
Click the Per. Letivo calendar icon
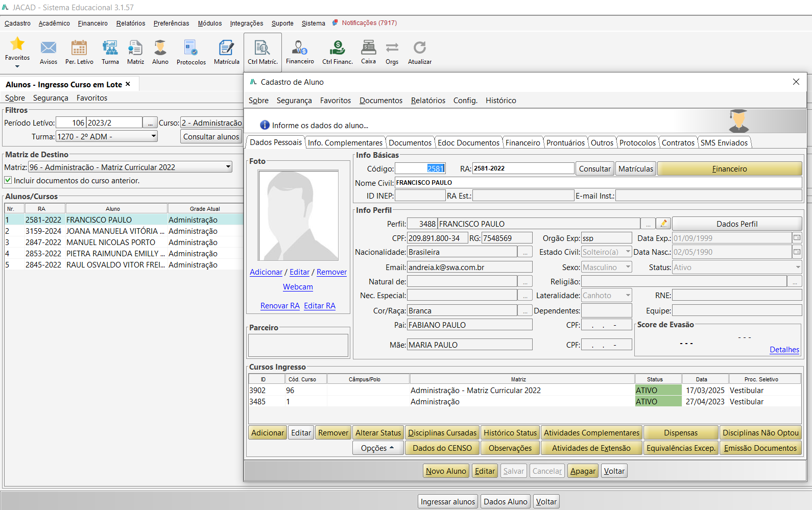(x=79, y=48)
